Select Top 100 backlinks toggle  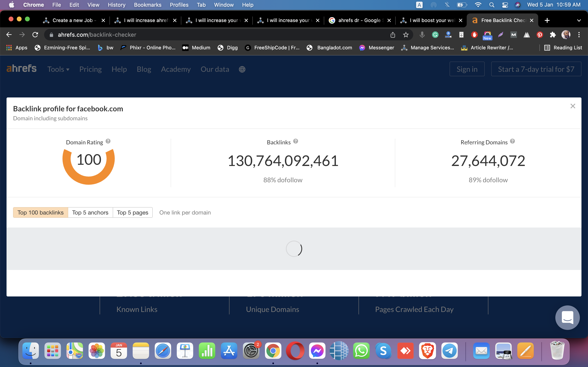point(41,212)
